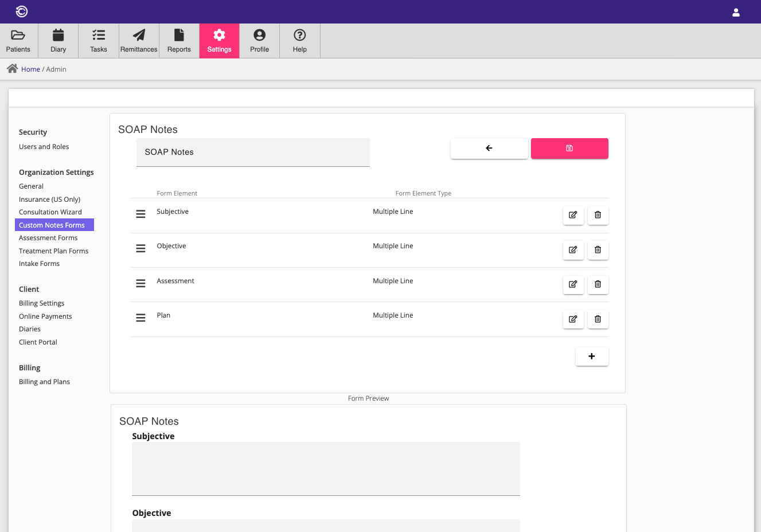Screen dimensions: 761x532
Task: Open the Help section
Action: click(x=299, y=40)
